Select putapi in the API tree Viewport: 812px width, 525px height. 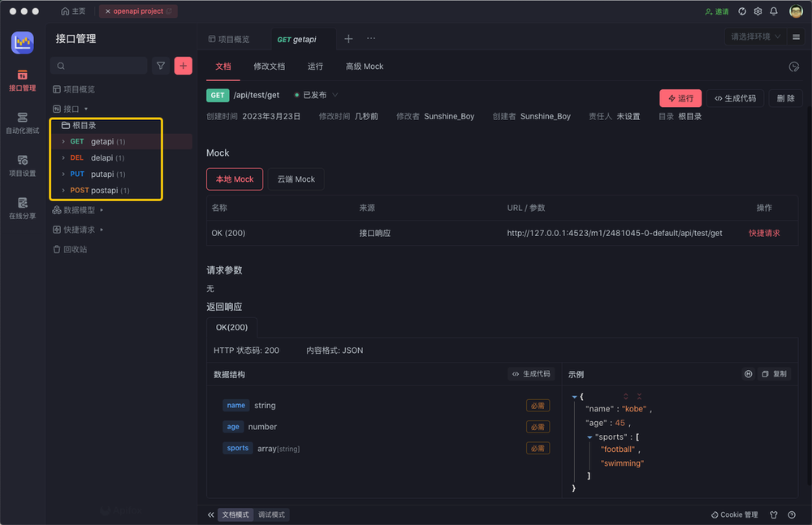pyautogui.click(x=102, y=174)
